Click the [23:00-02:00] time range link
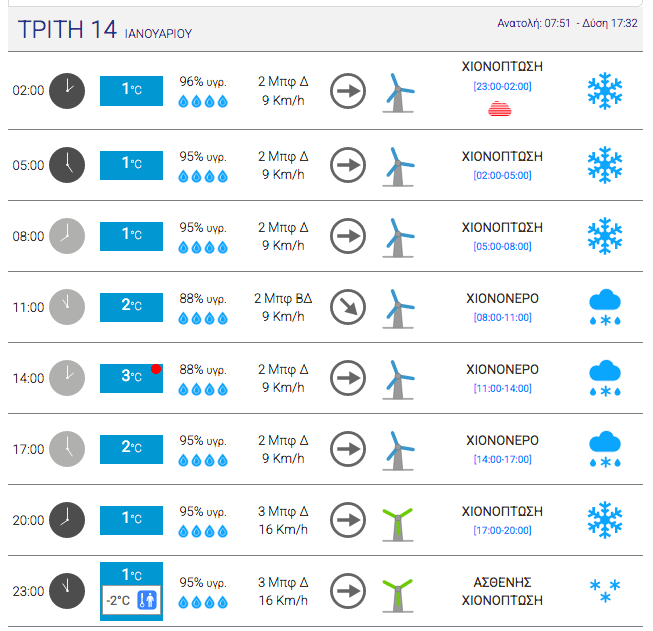653x631 pixels. [502, 87]
